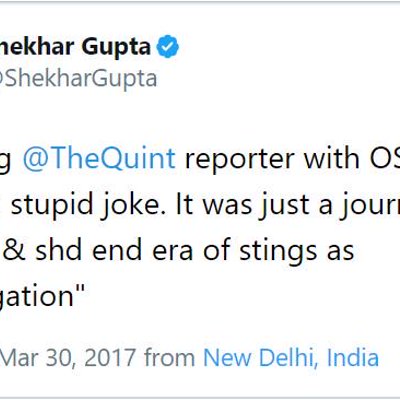
Task: Click blank area below the tweet text
Action: [x=200, y=327]
